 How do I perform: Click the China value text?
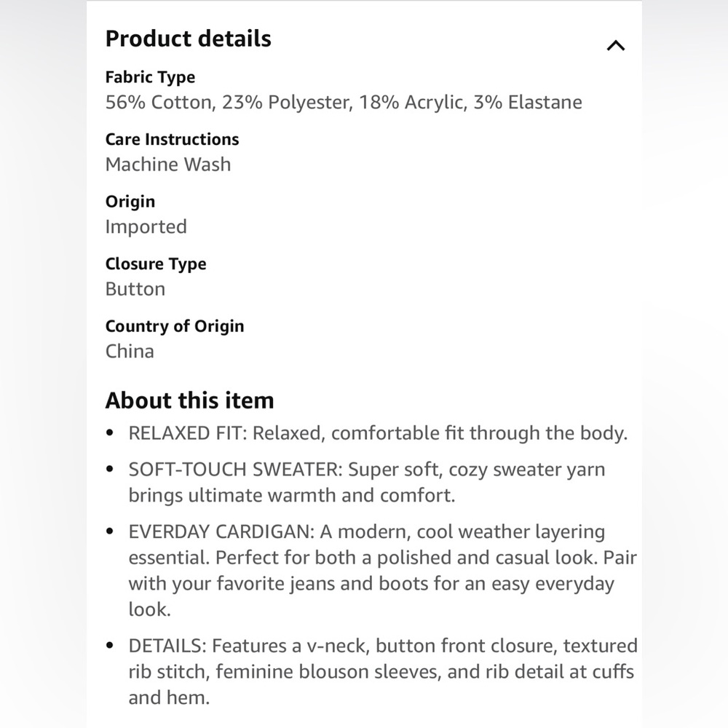pyautogui.click(x=130, y=351)
